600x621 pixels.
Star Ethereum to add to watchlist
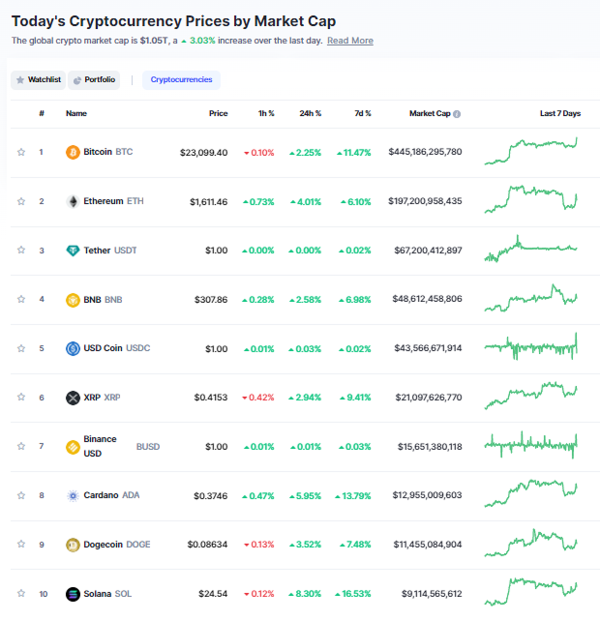(x=21, y=202)
